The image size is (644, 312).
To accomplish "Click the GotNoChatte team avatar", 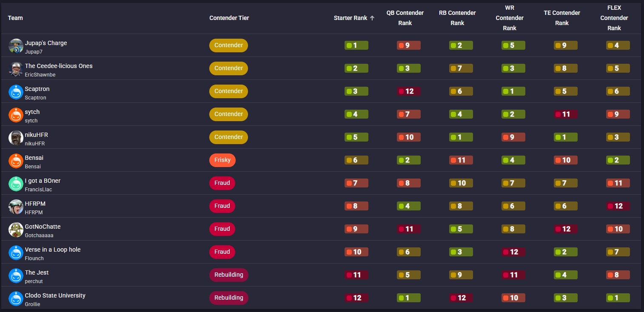I will [16, 230].
